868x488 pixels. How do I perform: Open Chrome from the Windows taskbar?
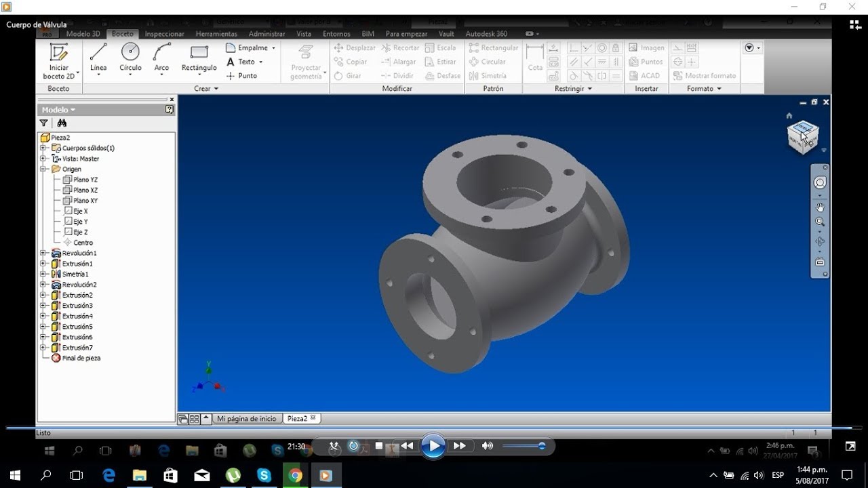pos(295,475)
